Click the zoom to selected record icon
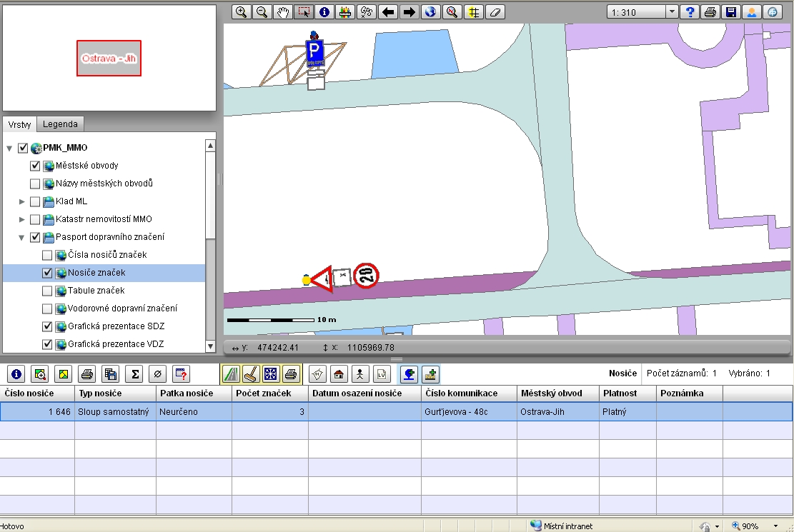The width and height of the screenshot is (794, 532). tap(39, 374)
